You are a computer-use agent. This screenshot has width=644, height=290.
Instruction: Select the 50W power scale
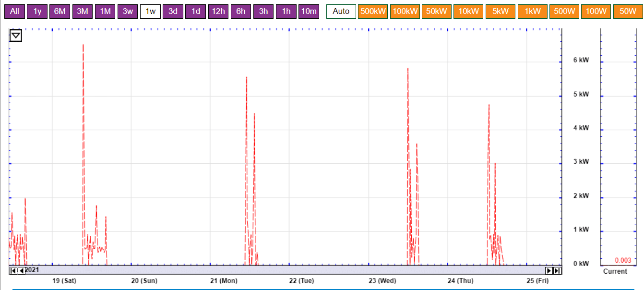click(x=628, y=12)
